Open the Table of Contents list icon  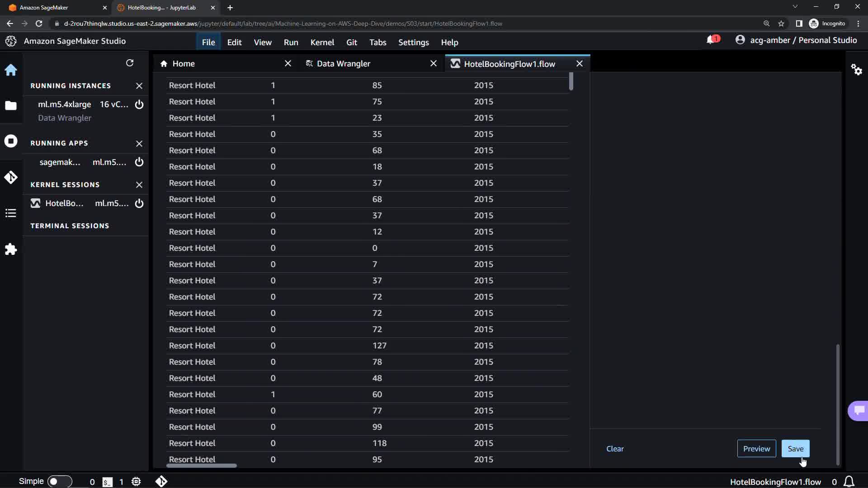click(11, 213)
